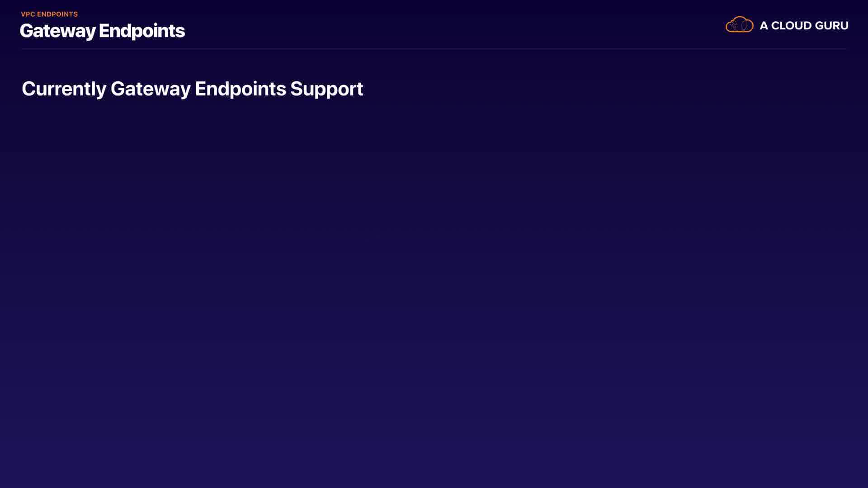Viewport: 868px width, 488px height.
Task: Click the orange cloud logo icon
Action: [x=739, y=25]
